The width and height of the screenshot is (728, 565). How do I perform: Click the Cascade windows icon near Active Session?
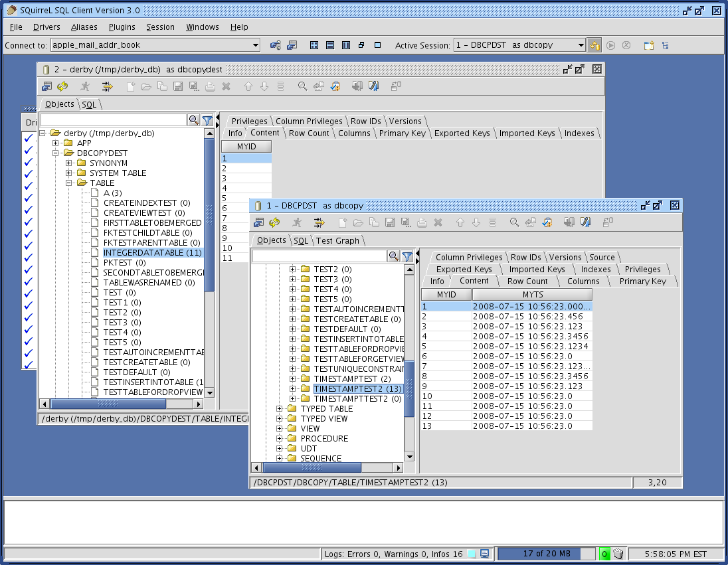pyautogui.click(x=361, y=45)
